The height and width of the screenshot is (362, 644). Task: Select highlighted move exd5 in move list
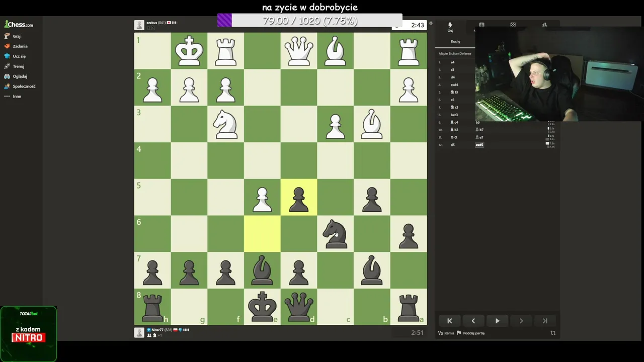click(x=479, y=145)
